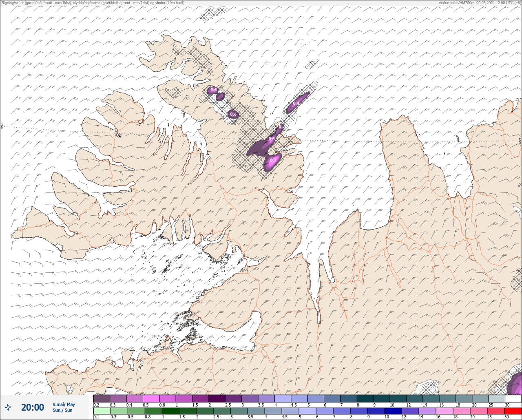Select the bright pink 0.5 swatch, upper legend
This screenshot has height=420, width=522.
[151, 398]
